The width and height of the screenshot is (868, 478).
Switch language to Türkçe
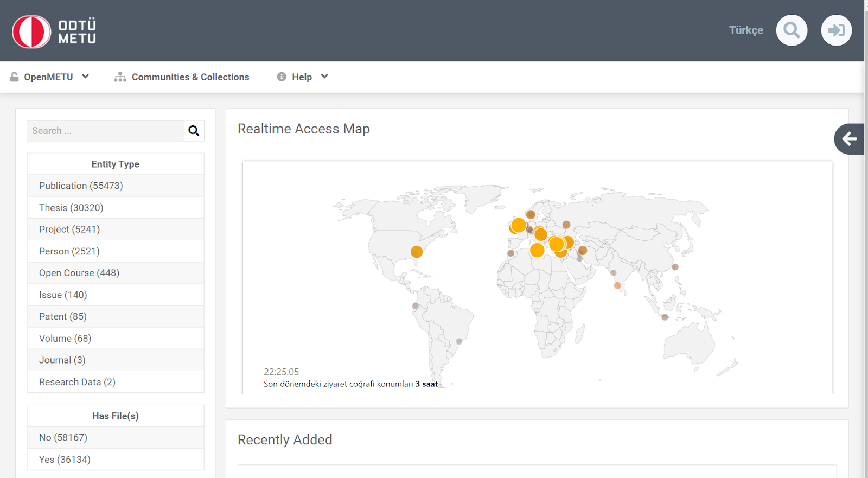[745, 30]
